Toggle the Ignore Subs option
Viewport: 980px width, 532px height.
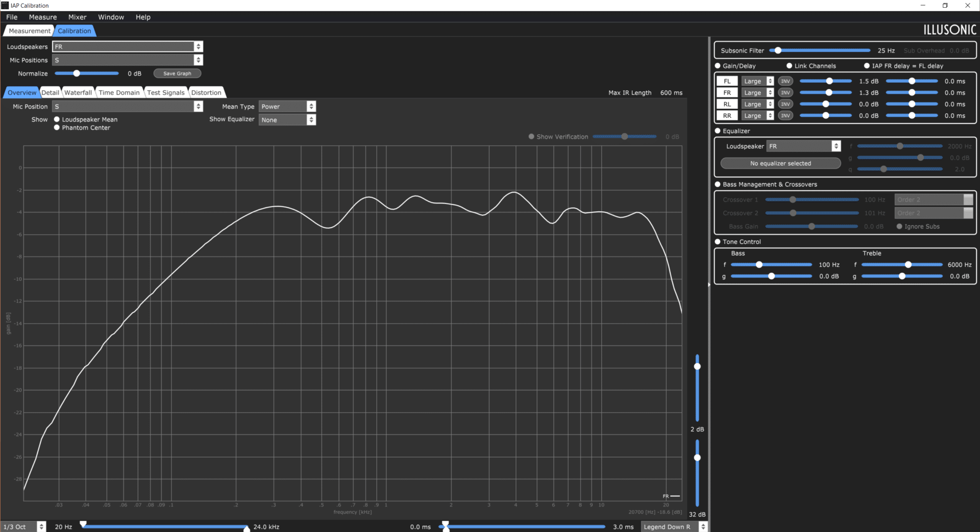click(899, 226)
